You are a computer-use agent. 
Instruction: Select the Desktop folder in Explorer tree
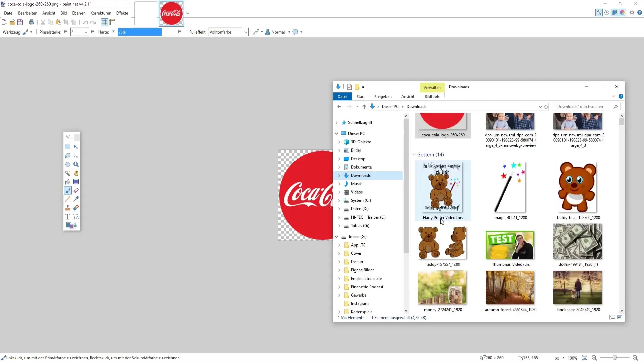pyautogui.click(x=358, y=159)
